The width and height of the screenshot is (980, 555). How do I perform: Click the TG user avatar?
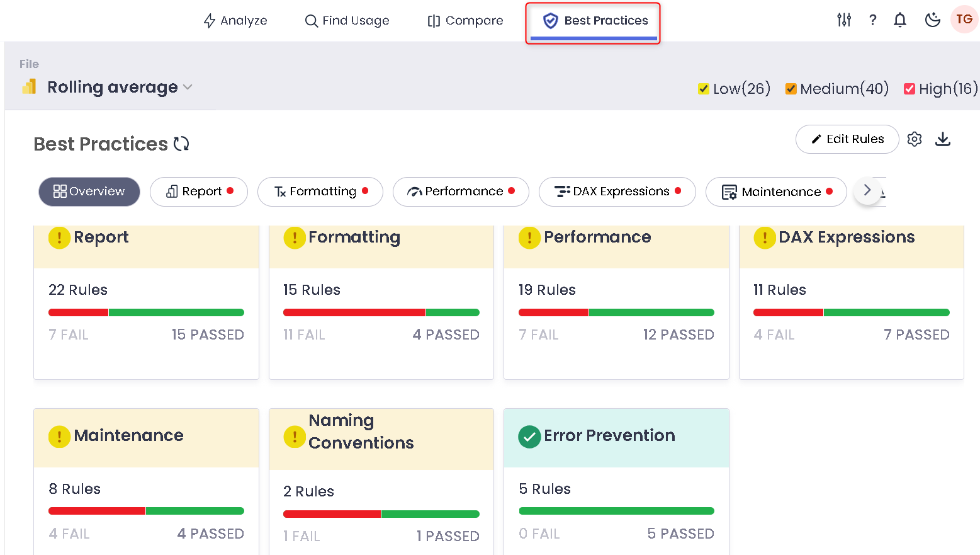pos(964,20)
